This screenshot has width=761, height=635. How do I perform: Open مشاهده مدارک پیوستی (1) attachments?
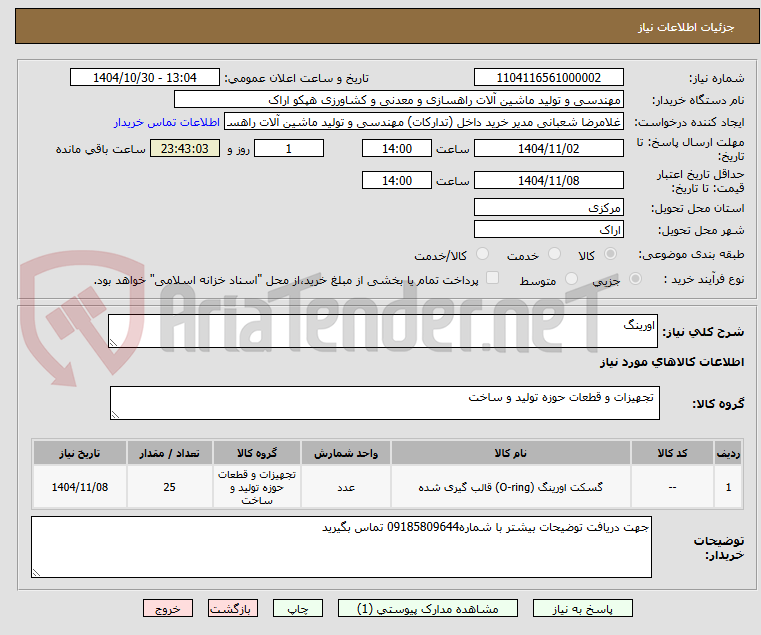click(428, 608)
